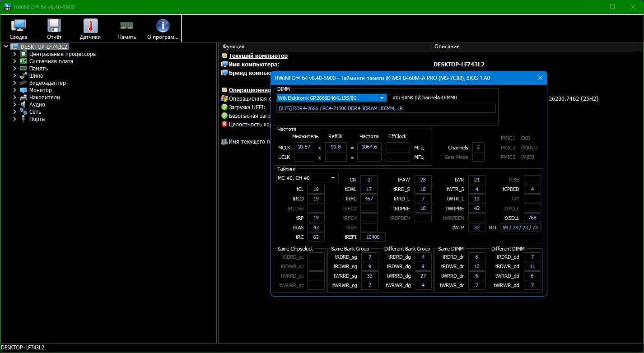Image resolution: width=644 pixels, height=353 pixels.
Task: Select the Монитор tree item
Action: point(40,90)
